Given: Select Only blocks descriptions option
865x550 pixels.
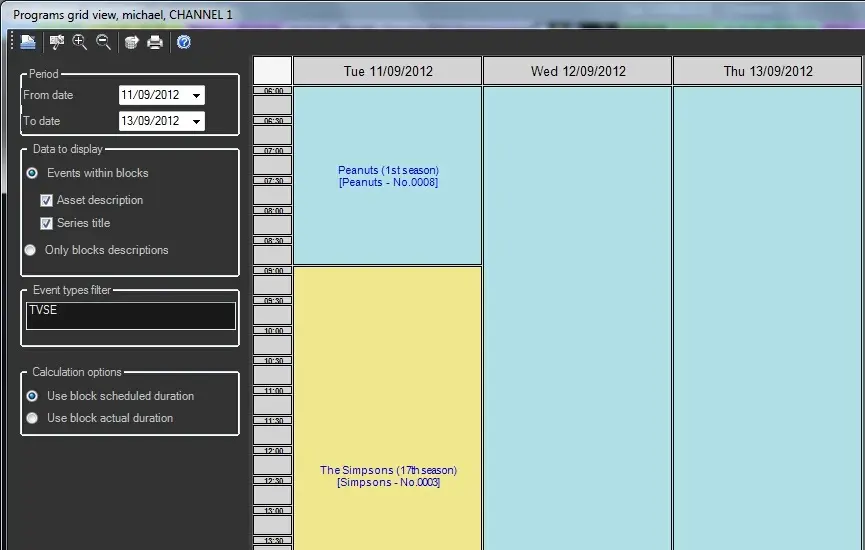Looking at the screenshot, I should pos(32,250).
